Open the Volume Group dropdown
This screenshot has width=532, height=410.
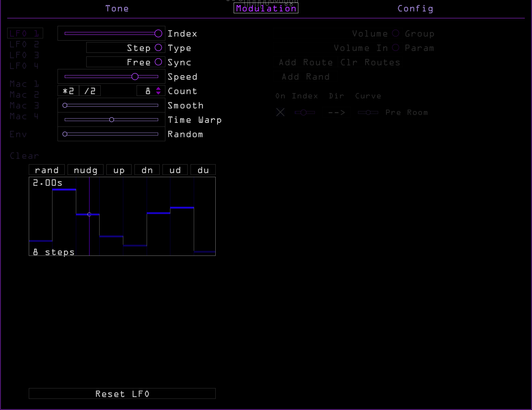pos(338,33)
